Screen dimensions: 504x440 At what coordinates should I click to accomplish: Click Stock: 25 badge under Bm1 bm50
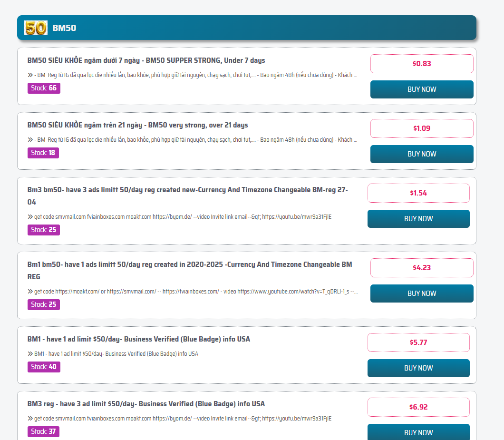(x=44, y=304)
